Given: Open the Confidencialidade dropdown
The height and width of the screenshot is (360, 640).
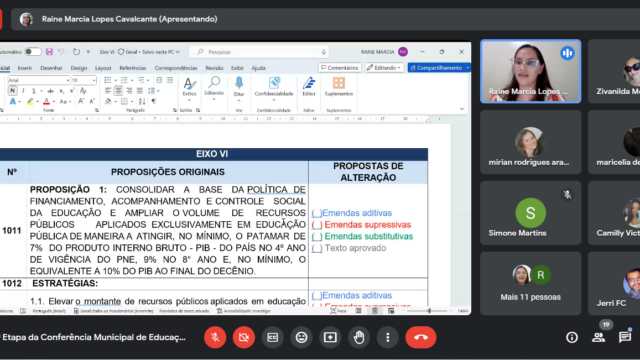Looking at the screenshot, I should [274, 88].
